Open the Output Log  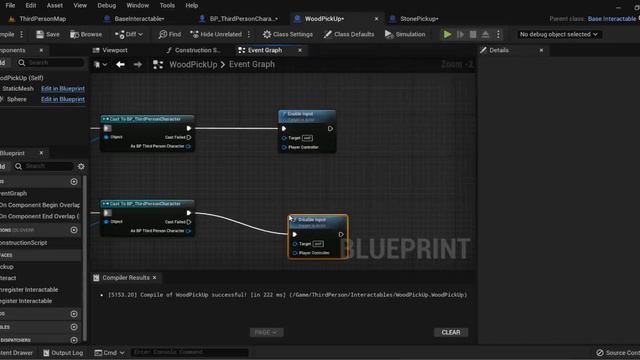(x=63, y=353)
